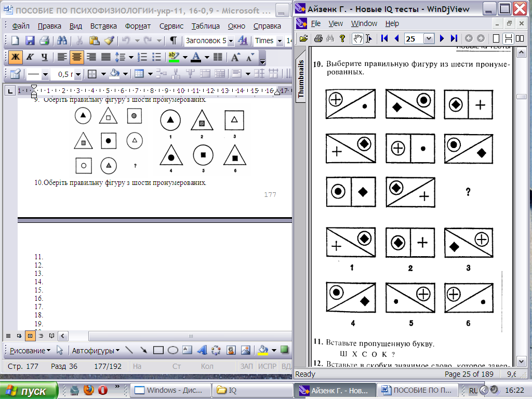Click shrink font A icon
This screenshot has height=399, width=532.
click(x=250, y=57)
